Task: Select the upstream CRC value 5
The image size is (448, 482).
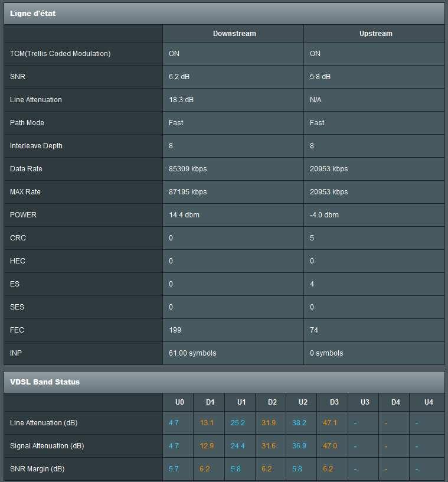Action: pyautogui.click(x=312, y=238)
